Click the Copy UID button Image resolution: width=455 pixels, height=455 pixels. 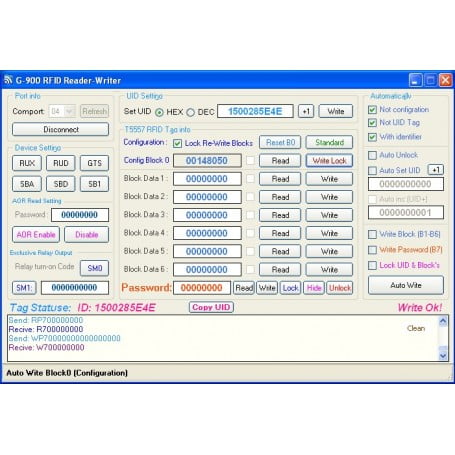[x=211, y=307]
